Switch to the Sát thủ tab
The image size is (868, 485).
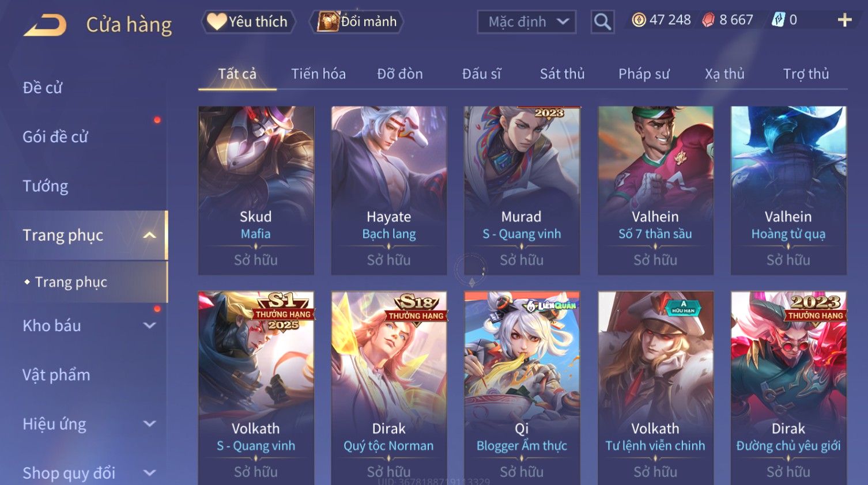562,74
